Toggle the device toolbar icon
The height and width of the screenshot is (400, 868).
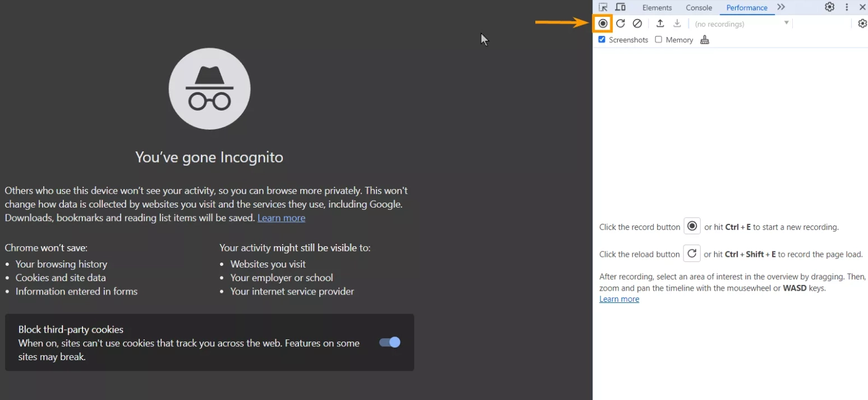[621, 7]
